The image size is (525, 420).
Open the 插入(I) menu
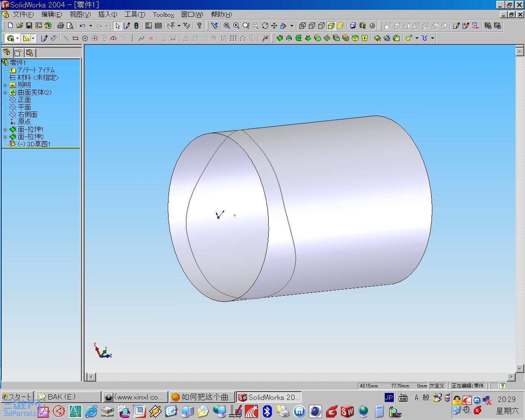tap(107, 14)
